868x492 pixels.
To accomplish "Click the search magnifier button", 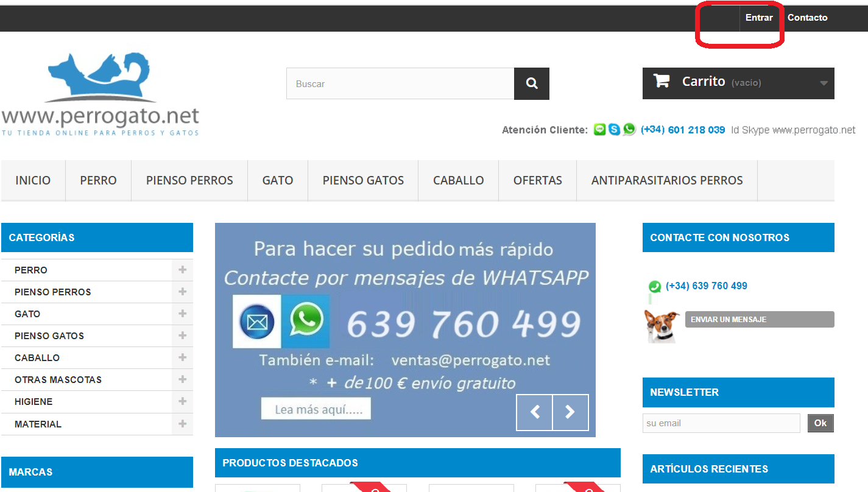I will coord(532,83).
